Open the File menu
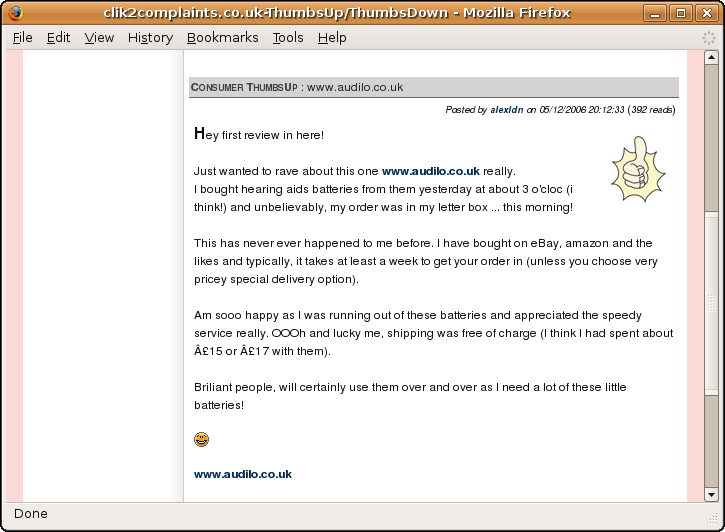 click(x=23, y=37)
